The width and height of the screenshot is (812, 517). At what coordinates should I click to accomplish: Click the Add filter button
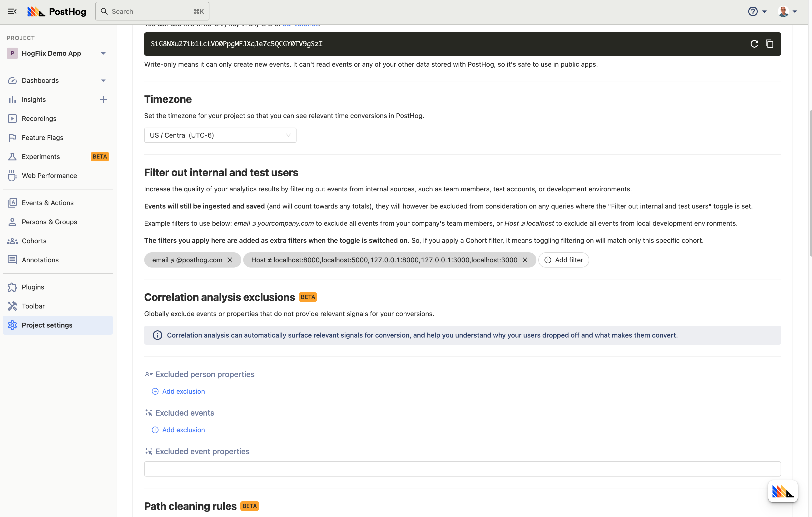click(x=564, y=260)
